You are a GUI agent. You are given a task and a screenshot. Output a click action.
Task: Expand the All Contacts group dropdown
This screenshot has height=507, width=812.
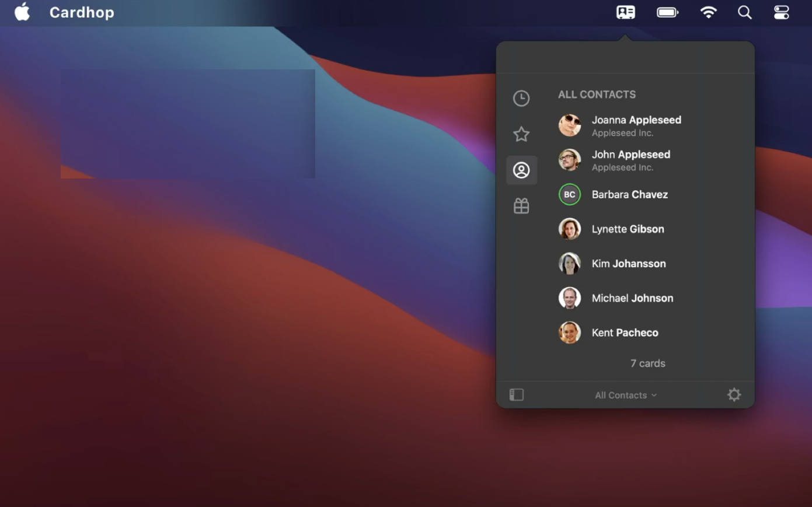point(626,395)
